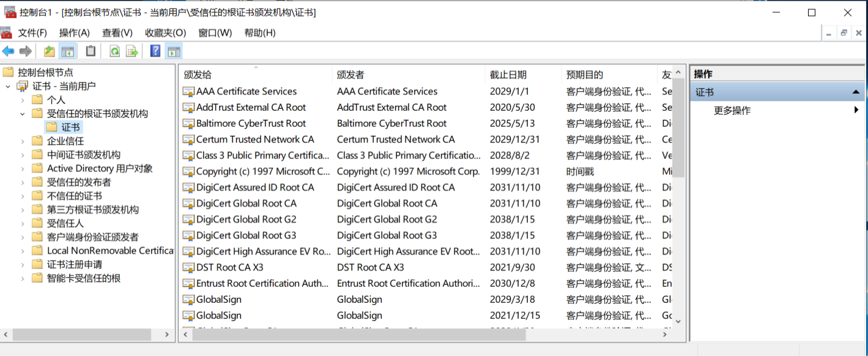Open the 帮助(H) menu
Screen dimensions: 868x356
point(260,33)
